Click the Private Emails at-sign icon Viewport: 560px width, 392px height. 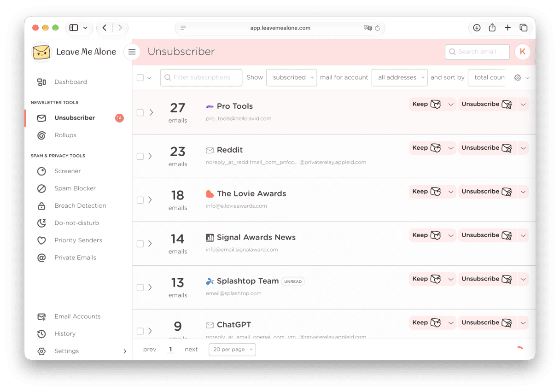tap(41, 257)
